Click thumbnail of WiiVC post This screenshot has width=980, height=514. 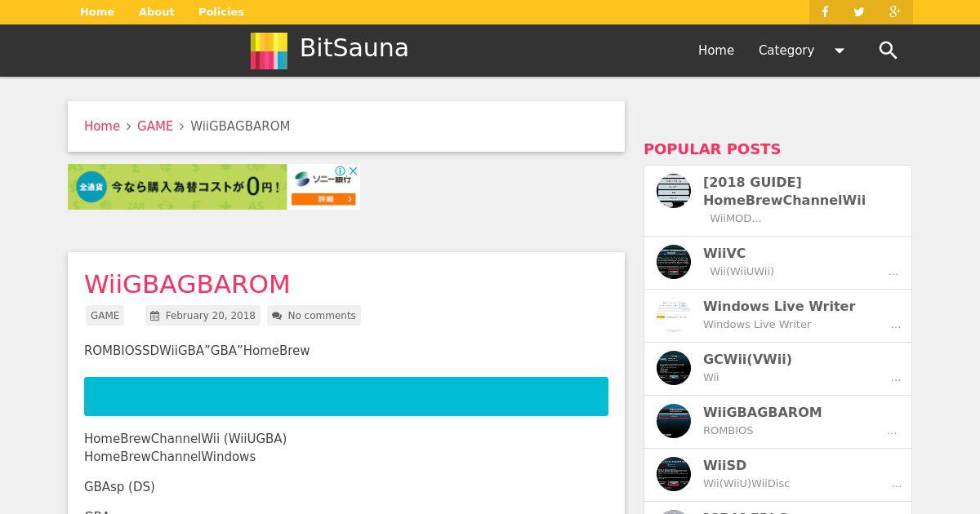click(x=674, y=262)
